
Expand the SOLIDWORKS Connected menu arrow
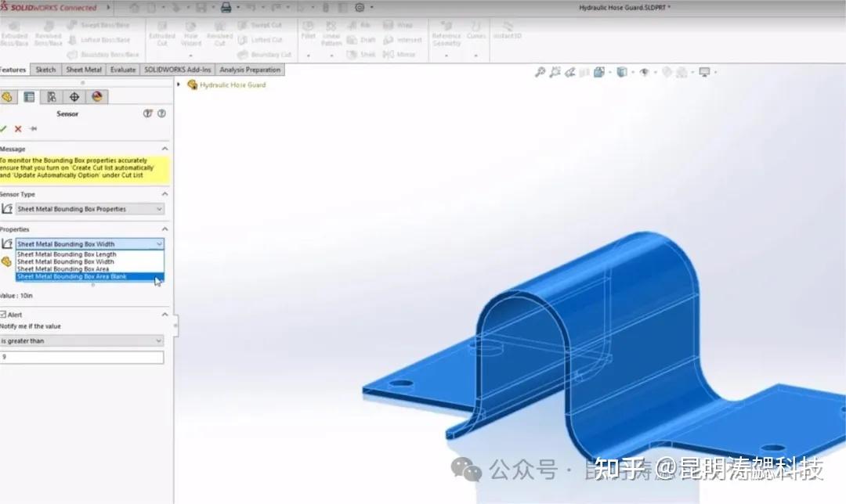click(x=108, y=8)
